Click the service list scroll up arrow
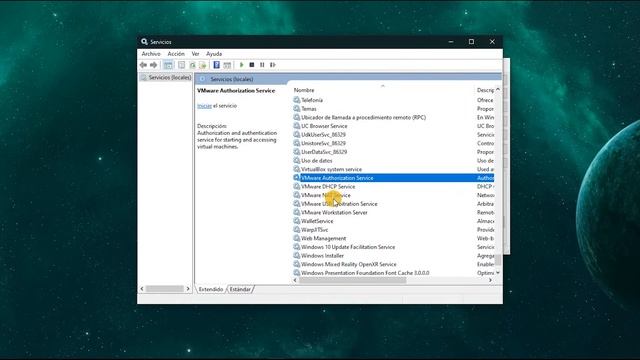This screenshot has width=640, height=360. point(498,89)
